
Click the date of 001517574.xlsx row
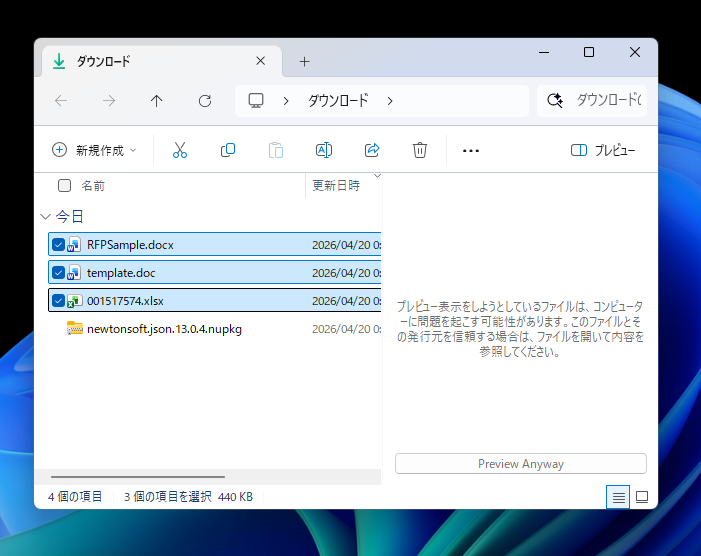346,301
